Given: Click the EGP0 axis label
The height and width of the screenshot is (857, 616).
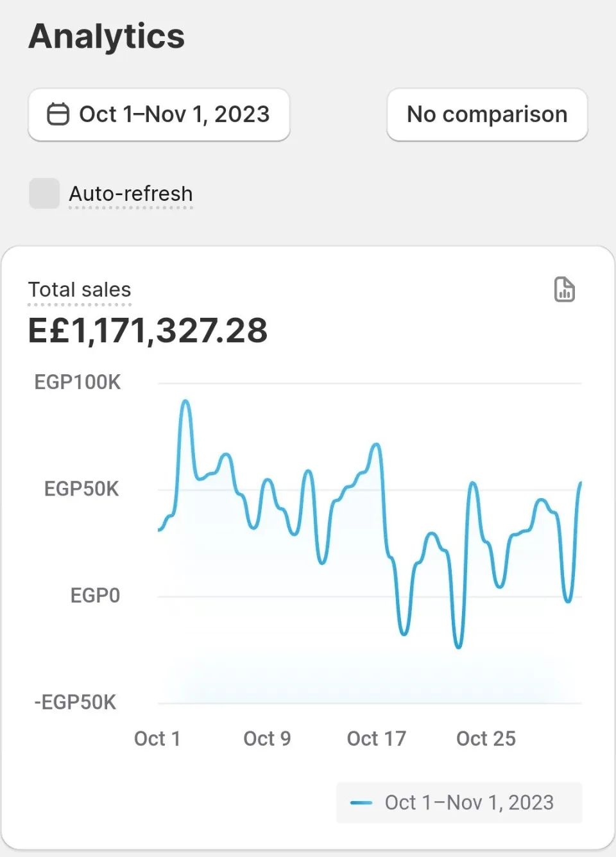Looking at the screenshot, I should coord(95,595).
